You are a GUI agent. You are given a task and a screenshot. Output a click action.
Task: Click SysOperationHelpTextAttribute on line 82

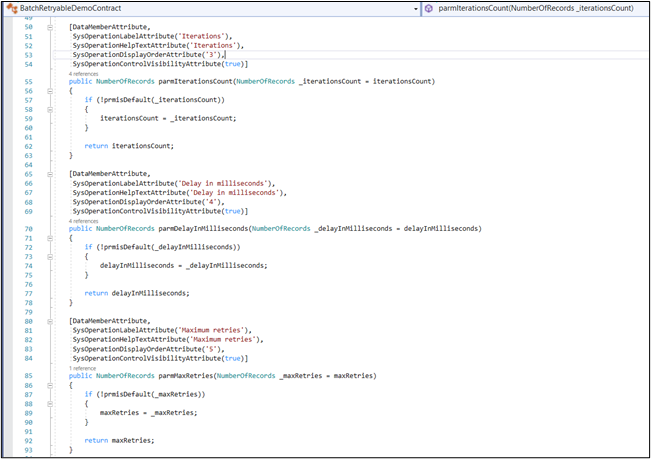point(129,339)
